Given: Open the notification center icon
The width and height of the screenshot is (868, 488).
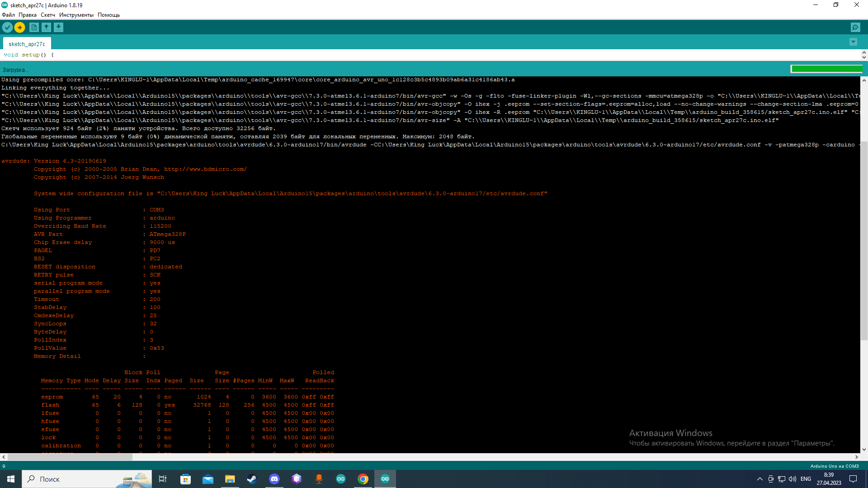Looking at the screenshot, I should (x=853, y=479).
